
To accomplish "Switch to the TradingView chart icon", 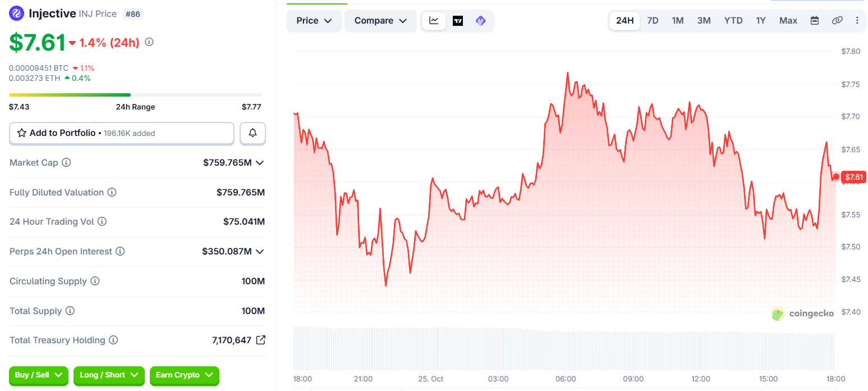I will pyautogui.click(x=458, y=21).
